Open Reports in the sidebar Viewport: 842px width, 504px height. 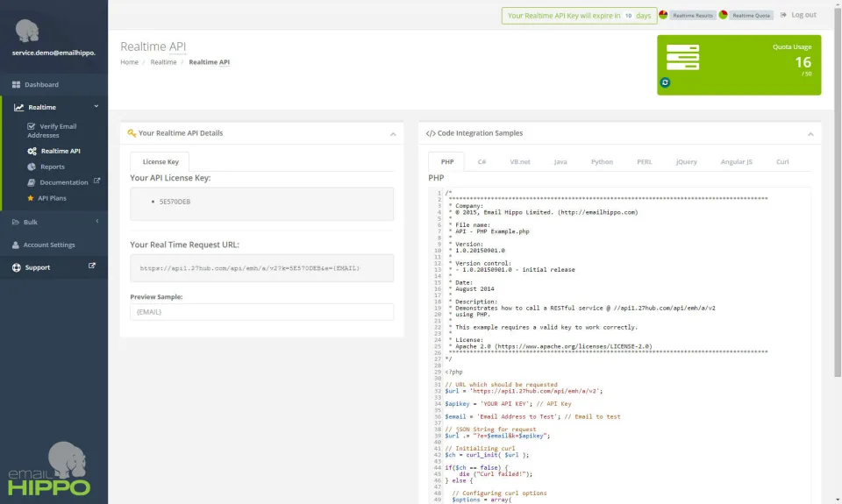pos(54,167)
